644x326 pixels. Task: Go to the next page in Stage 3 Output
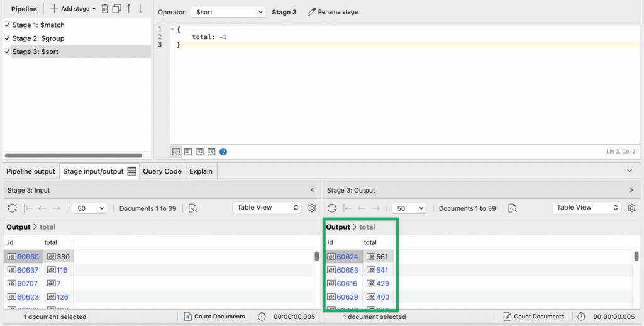pyautogui.click(x=375, y=208)
